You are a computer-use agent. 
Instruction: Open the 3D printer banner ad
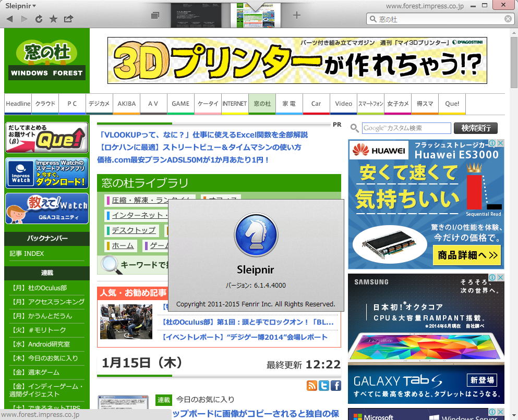pos(297,60)
